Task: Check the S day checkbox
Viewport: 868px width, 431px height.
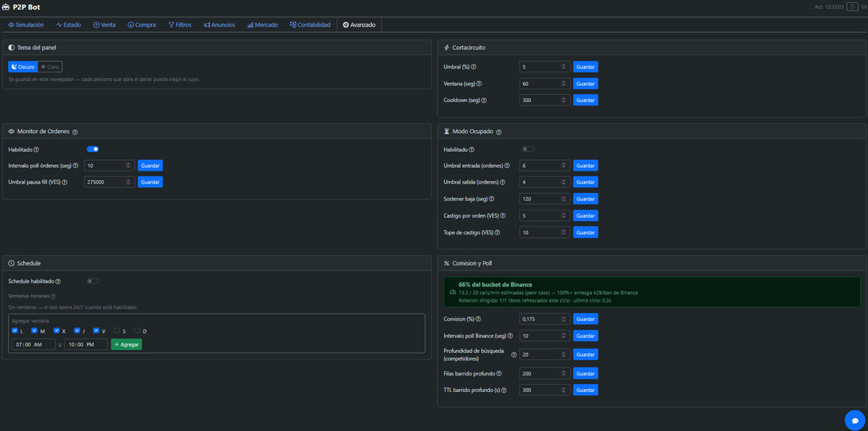Action: pos(116,330)
